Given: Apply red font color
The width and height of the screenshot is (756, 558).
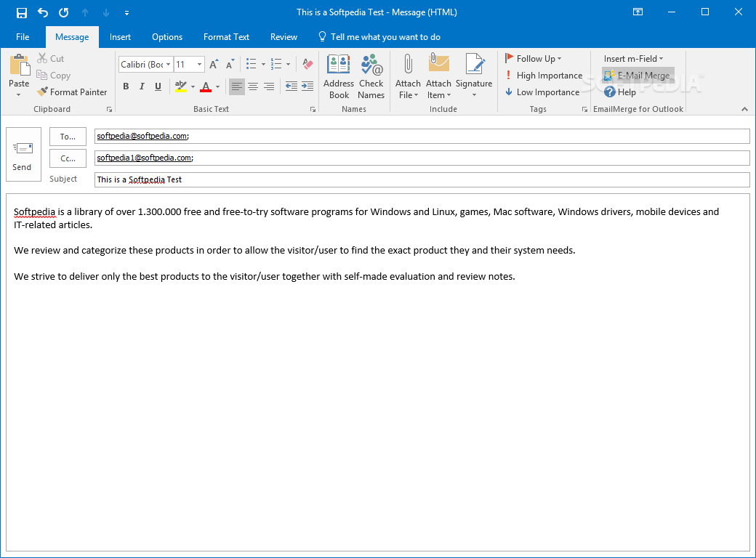Looking at the screenshot, I should pos(206,86).
